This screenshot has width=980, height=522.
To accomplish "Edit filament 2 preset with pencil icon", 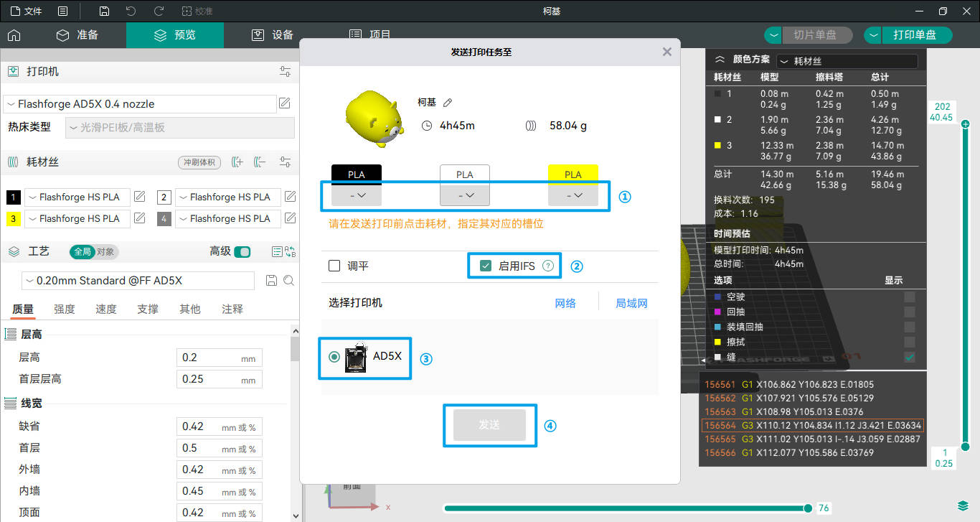I will click(291, 197).
